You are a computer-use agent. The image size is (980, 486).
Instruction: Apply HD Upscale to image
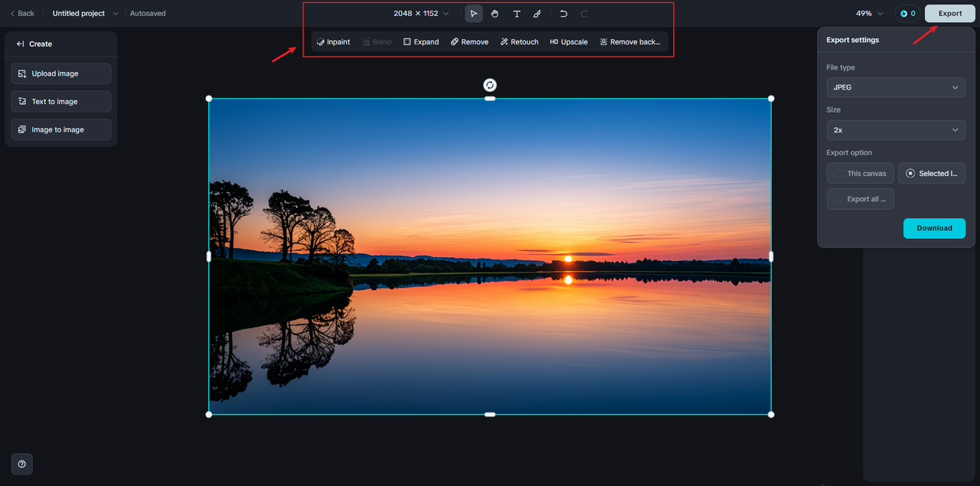click(x=569, y=42)
